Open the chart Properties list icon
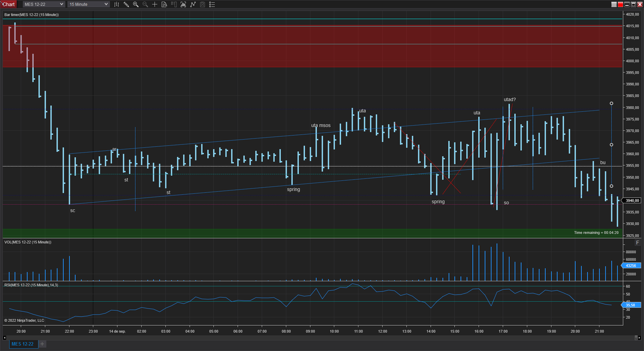This screenshot has width=644, height=351. pos(212,4)
